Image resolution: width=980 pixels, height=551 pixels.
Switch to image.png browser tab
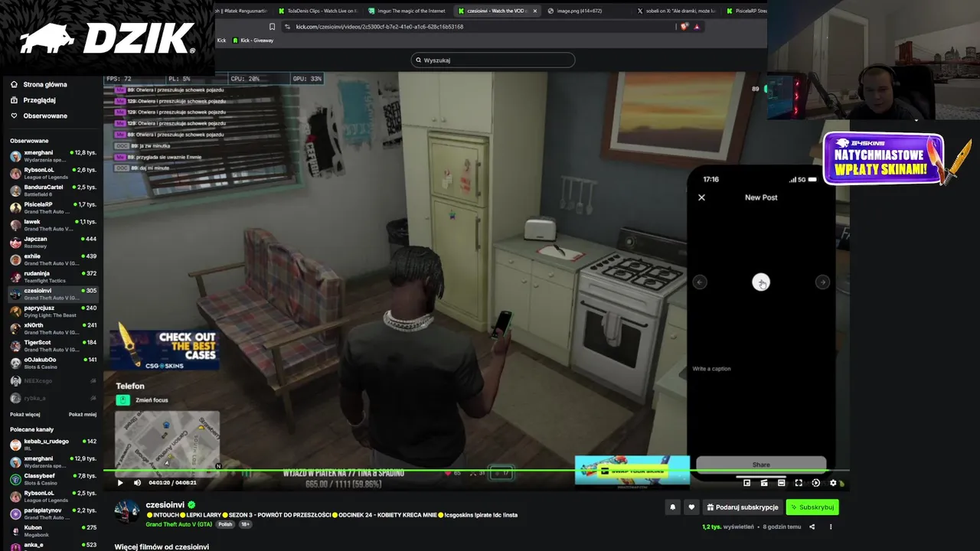583,11
